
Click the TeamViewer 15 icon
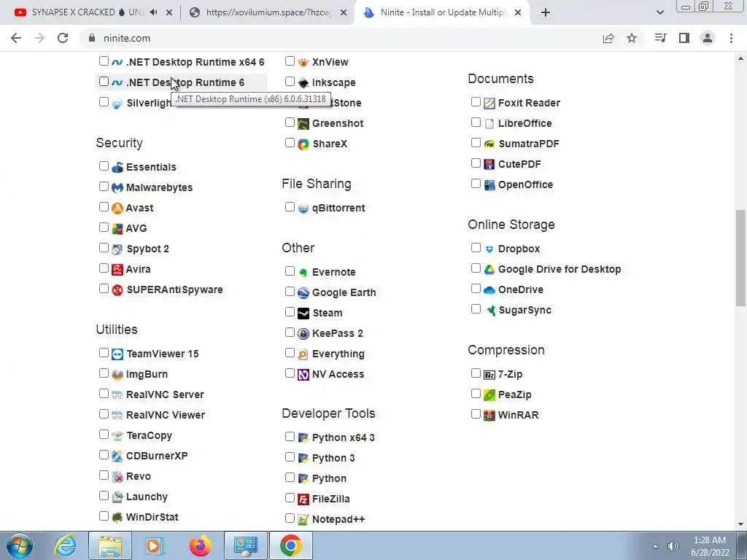tap(117, 354)
